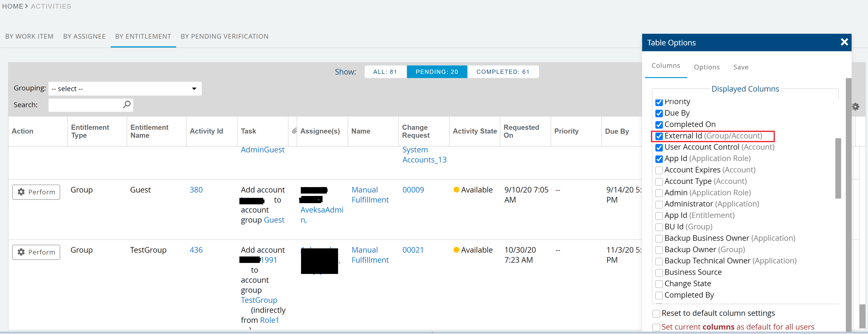Click Perform gear button for TestGroup

(x=36, y=252)
